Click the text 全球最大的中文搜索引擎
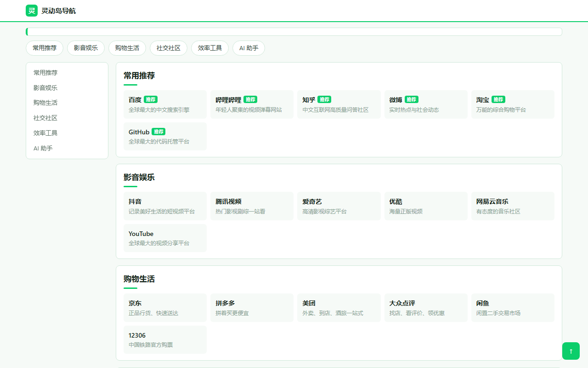Image resolution: width=588 pixels, height=368 pixels. (159, 110)
